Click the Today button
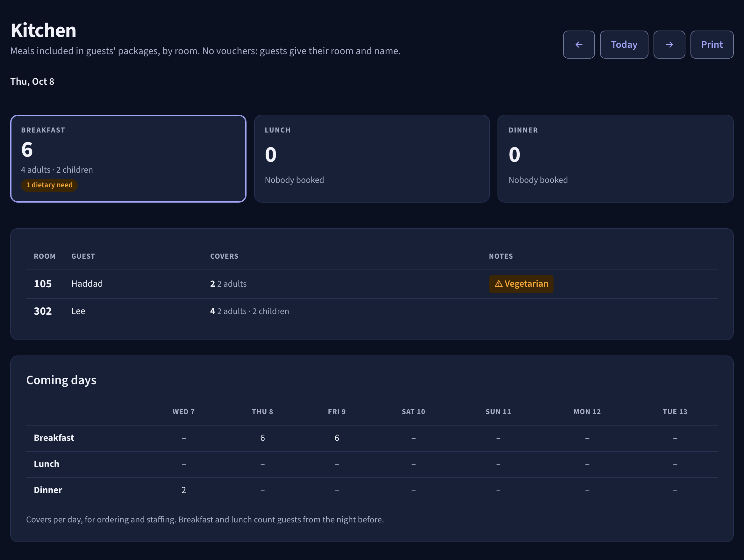 click(624, 45)
